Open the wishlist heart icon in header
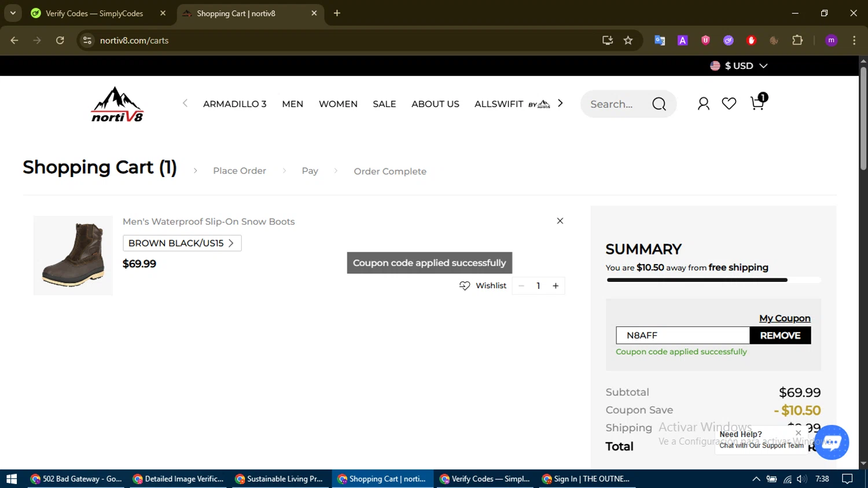 tap(729, 104)
